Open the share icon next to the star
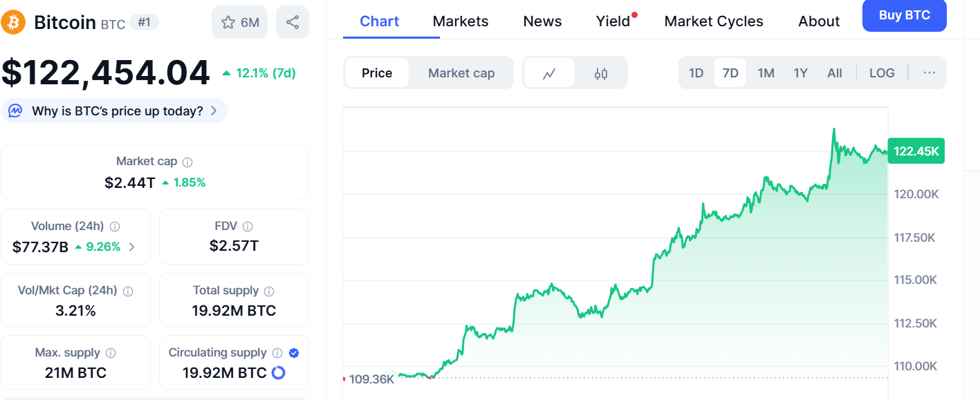 [292, 21]
